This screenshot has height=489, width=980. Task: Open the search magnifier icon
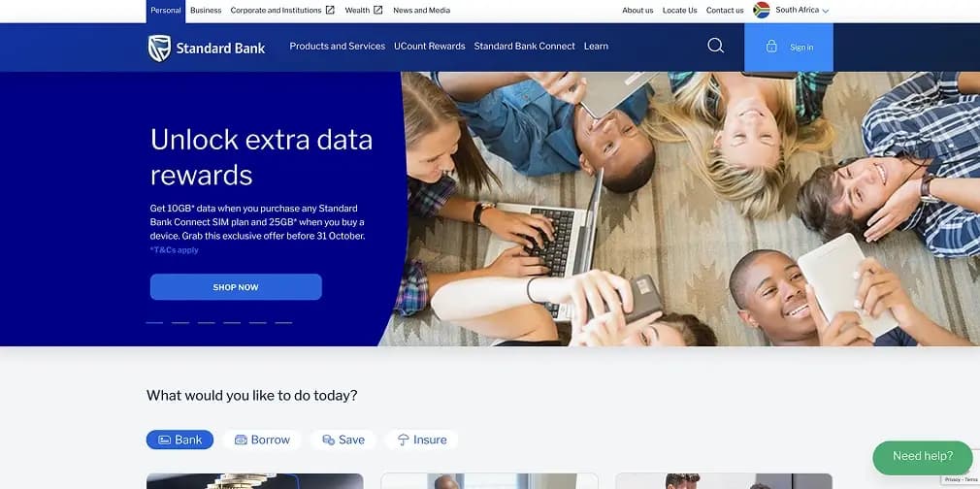[x=716, y=46]
